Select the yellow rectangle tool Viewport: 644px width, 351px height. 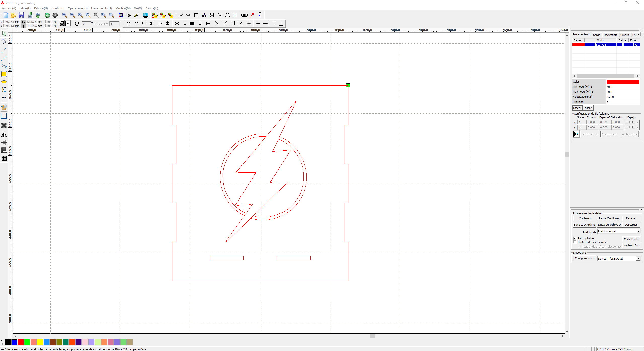(4, 74)
